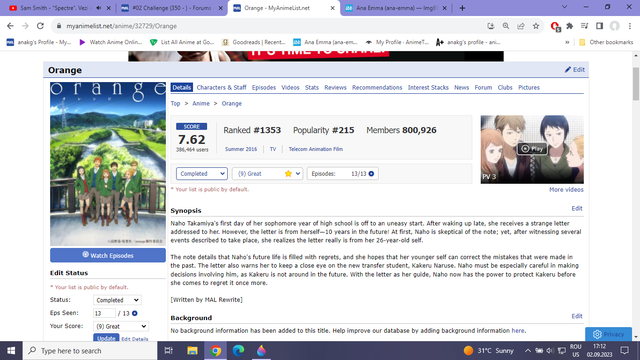The width and height of the screenshot is (640, 360).
Task: Open the Telecom Animation Film studio link
Action: pos(316,149)
